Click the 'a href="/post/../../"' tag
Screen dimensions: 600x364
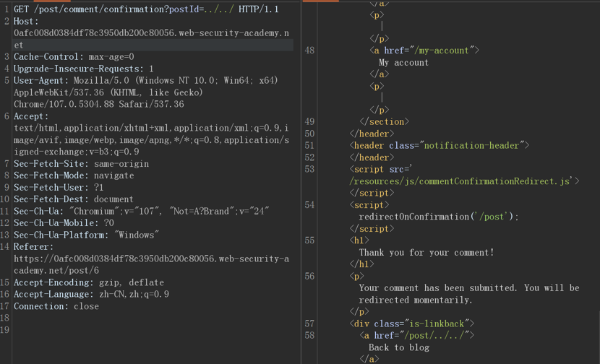(x=416, y=335)
